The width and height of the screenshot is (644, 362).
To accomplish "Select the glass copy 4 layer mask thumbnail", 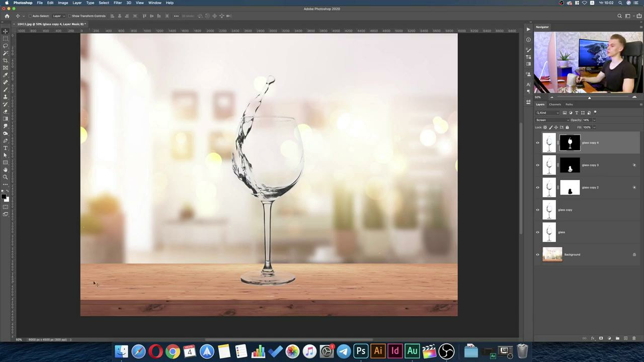I will tap(570, 143).
